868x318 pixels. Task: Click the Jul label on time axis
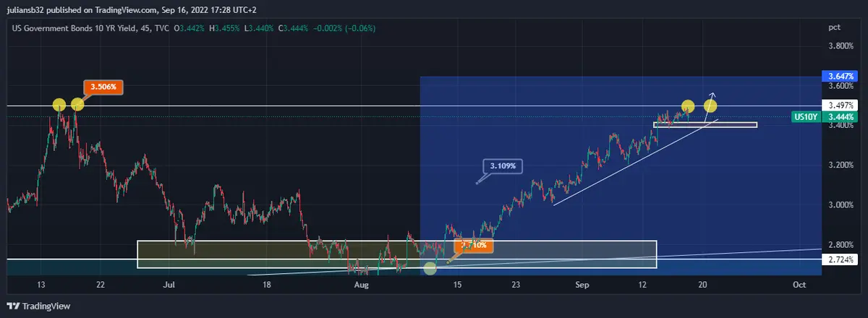170,285
